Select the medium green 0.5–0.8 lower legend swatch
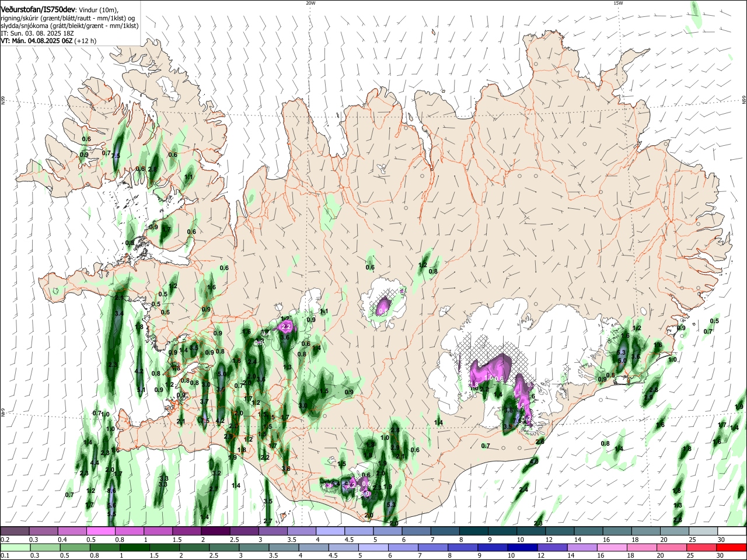The height and width of the screenshot is (560, 747). [x=75, y=547]
